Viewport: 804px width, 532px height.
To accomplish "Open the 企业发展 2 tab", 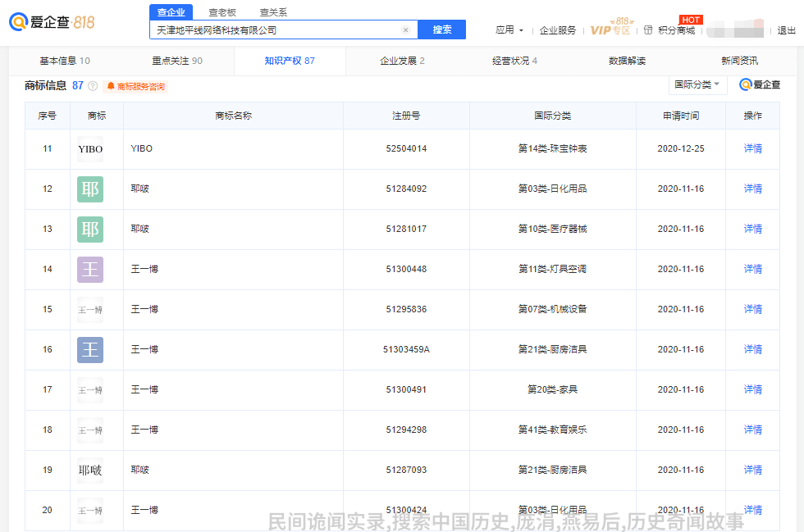I will click(402, 61).
